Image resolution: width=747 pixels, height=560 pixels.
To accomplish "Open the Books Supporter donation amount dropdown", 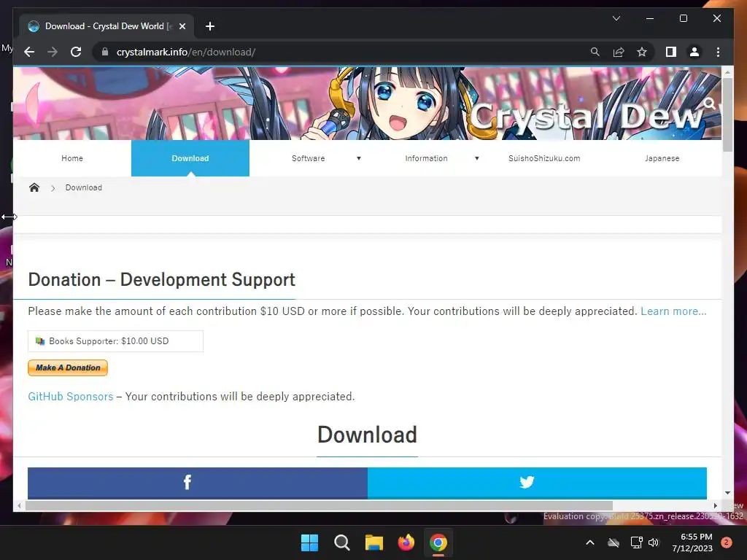I will (115, 341).
